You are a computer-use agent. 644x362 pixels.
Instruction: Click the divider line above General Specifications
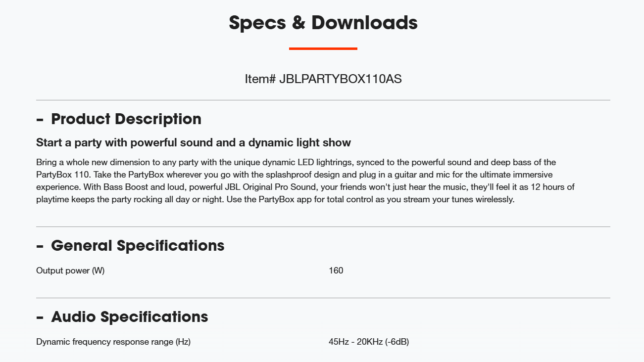click(x=323, y=226)
